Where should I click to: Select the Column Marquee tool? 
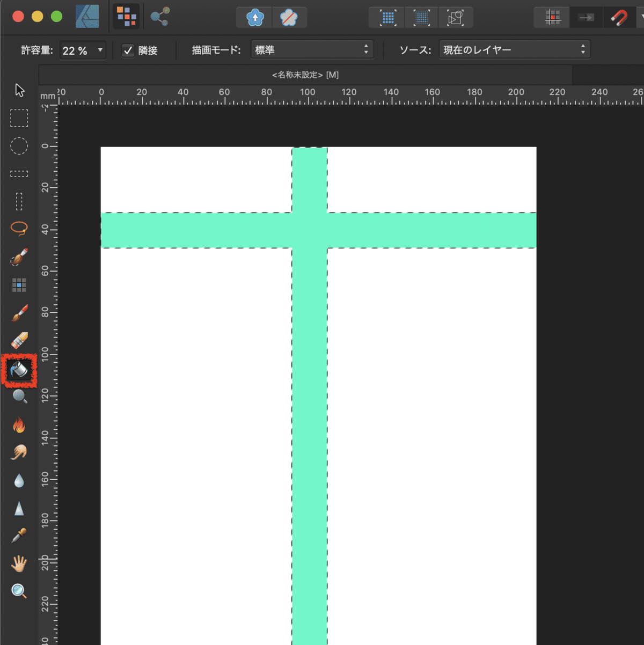19,201
